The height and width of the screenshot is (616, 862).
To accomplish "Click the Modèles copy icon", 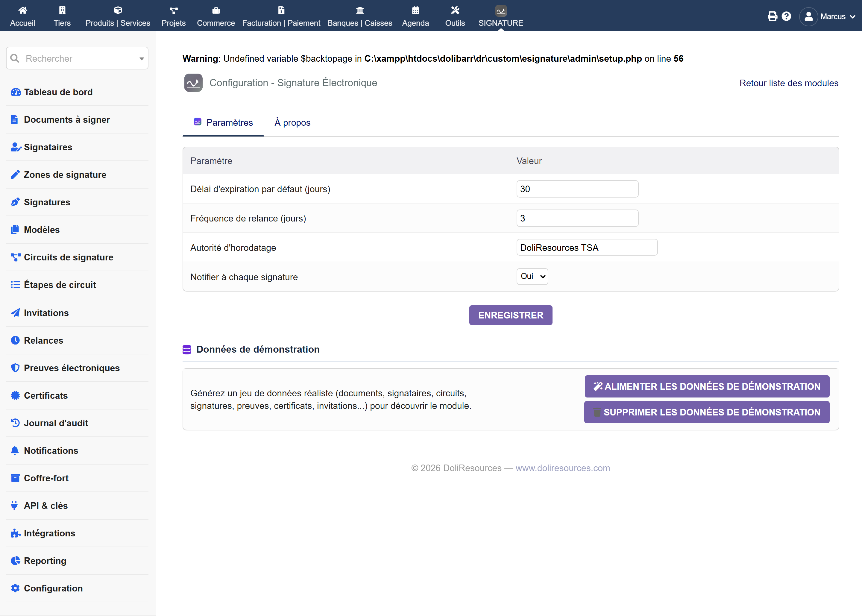I will [15, 230].
